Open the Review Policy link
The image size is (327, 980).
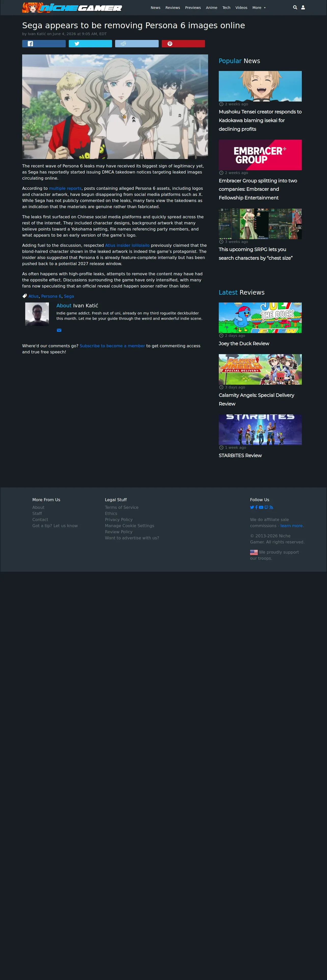(119, 532)
